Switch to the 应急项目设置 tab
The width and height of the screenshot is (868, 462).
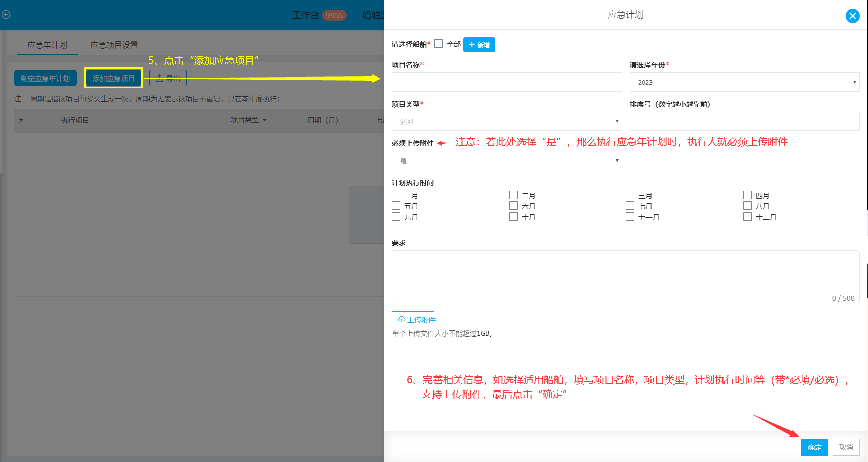pyautogui.click(x=114, y=45)
